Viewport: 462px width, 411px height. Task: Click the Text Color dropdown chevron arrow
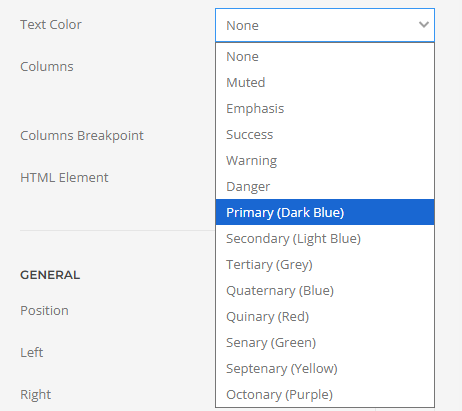click(424, 25)
